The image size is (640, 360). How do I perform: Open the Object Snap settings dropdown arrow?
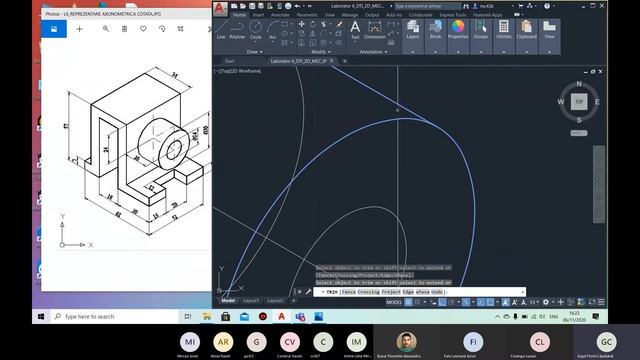click(x=498, y=302)
